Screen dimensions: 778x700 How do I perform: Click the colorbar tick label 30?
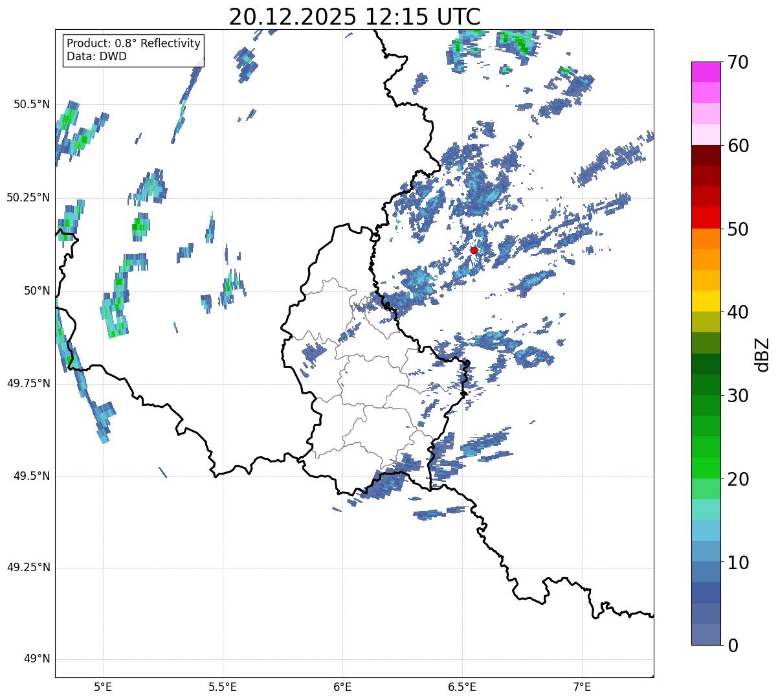point(739,396)
